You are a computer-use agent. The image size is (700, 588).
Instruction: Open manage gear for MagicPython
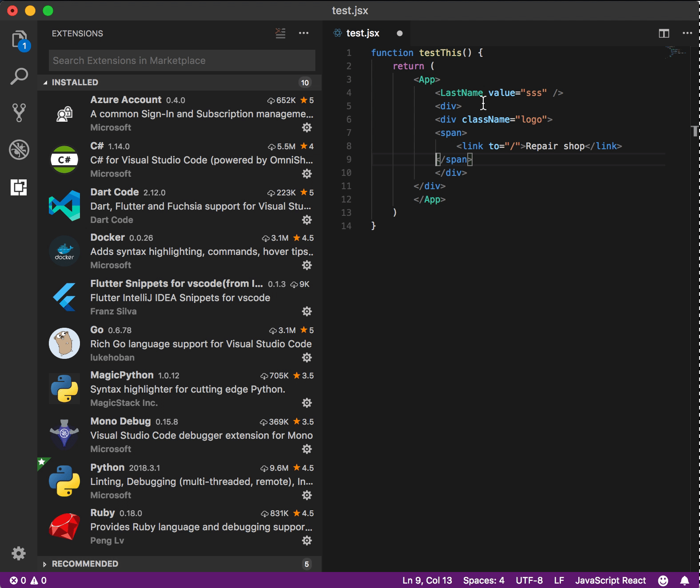pos(307,403)
